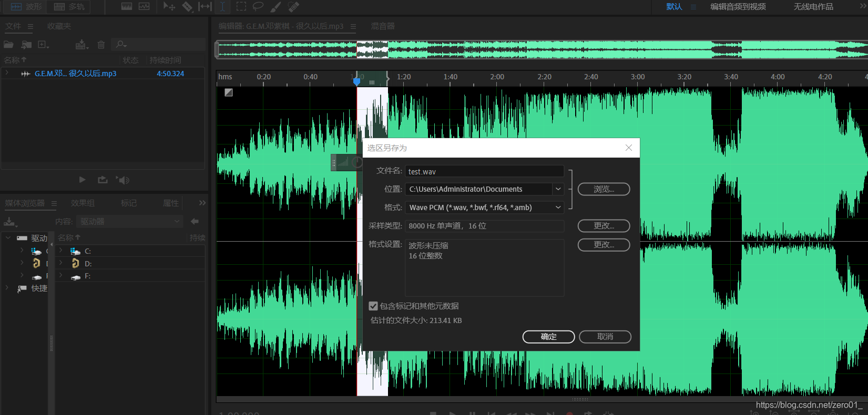Uncheck 包含标记和其他元数据 checkbox

(373, 306)
